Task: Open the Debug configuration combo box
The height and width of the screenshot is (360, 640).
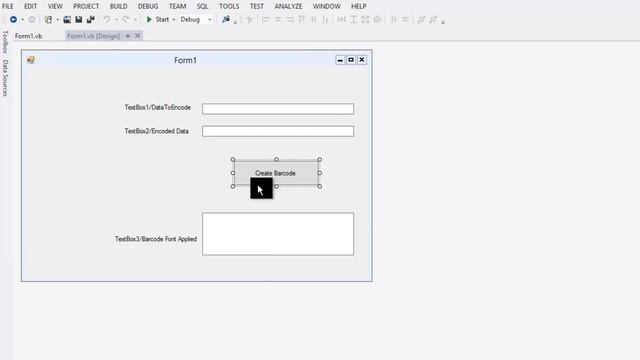Action: [x=196, y=19]
